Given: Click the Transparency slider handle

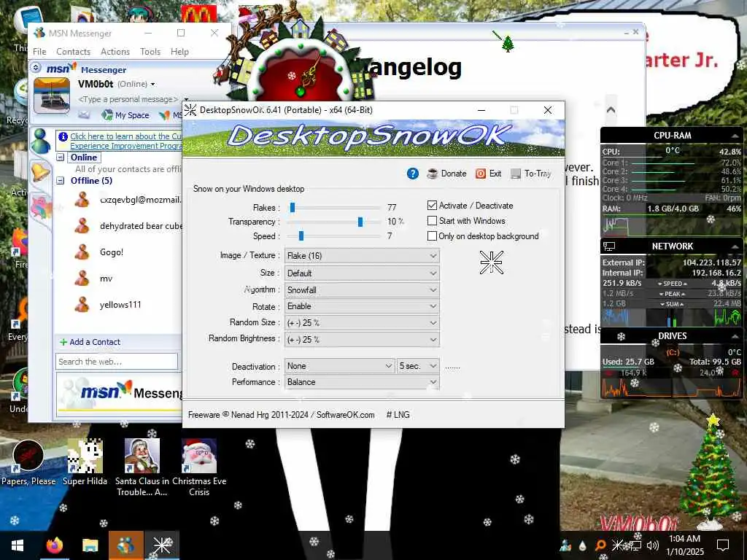Looking at the screenshot, I should coord(360,222).
